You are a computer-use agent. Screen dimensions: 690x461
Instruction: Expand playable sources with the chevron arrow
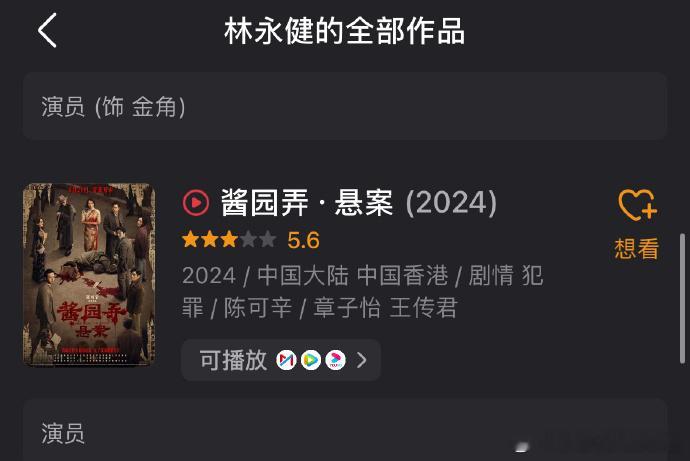click(362, 360)
